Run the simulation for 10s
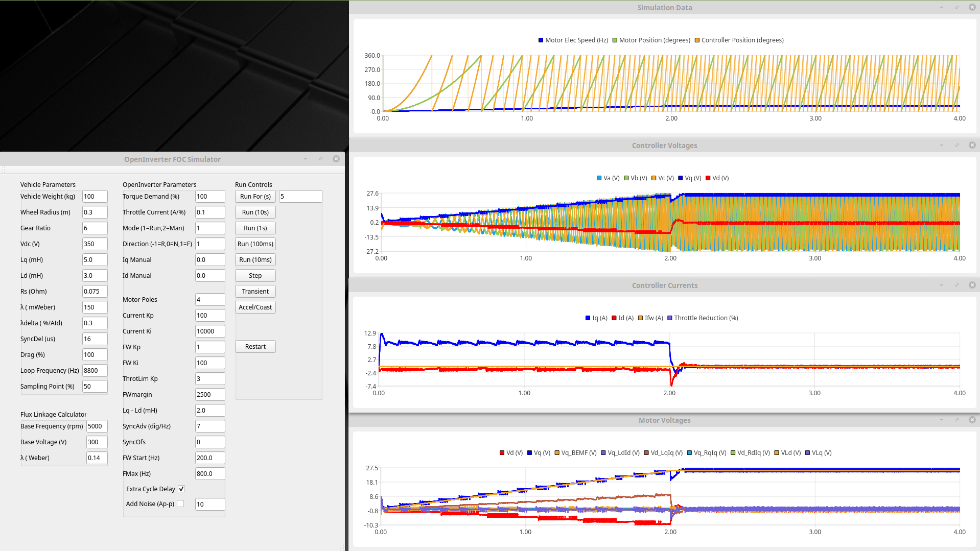Viewport: 980px width, 551px height. point(255,212)
